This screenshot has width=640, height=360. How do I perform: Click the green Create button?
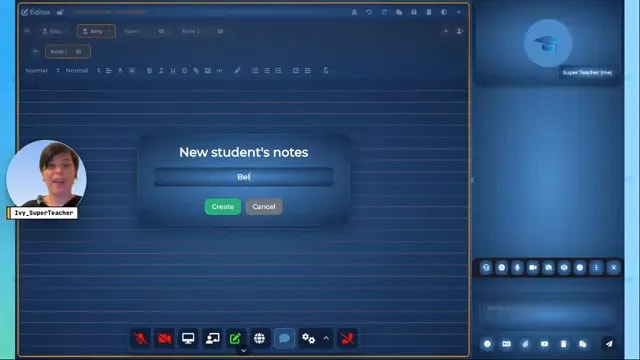point(222,207)
